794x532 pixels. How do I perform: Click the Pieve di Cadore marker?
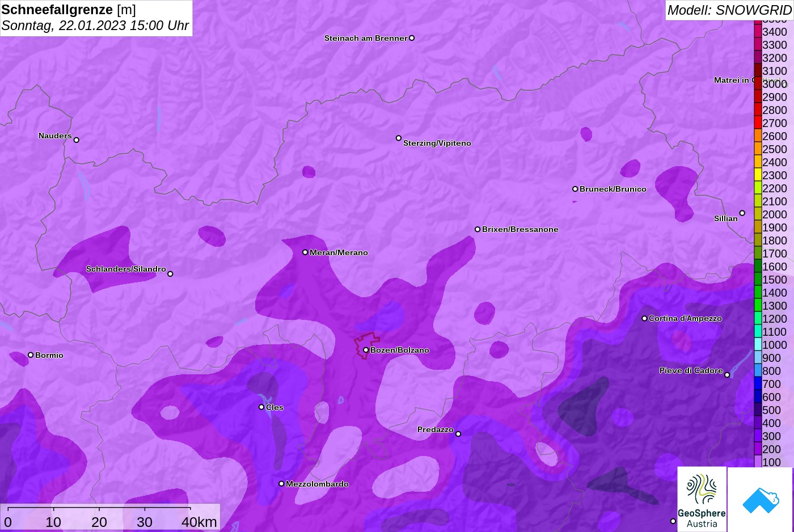click(727, 374)
